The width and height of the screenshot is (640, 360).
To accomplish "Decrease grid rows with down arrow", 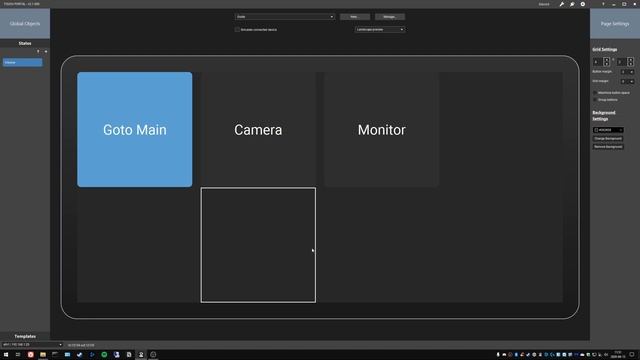I will 631,64.
